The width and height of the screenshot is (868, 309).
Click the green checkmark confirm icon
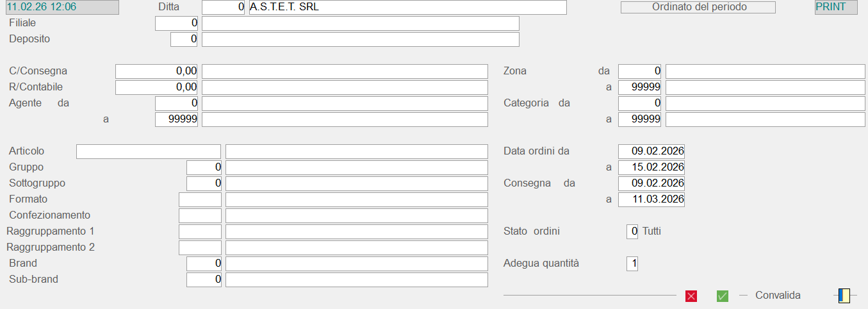pos(723,296)
